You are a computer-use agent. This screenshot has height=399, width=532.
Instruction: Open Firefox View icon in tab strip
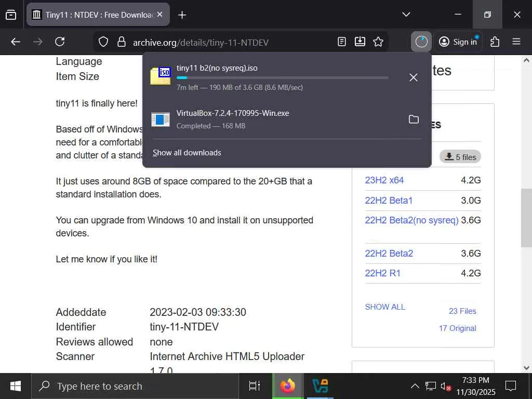(11, 15)
